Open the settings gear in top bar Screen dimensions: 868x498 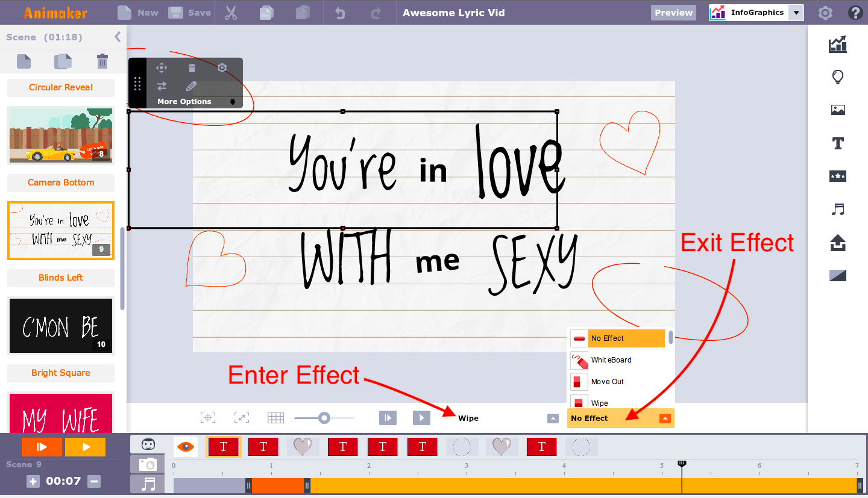tap(825, 13)
